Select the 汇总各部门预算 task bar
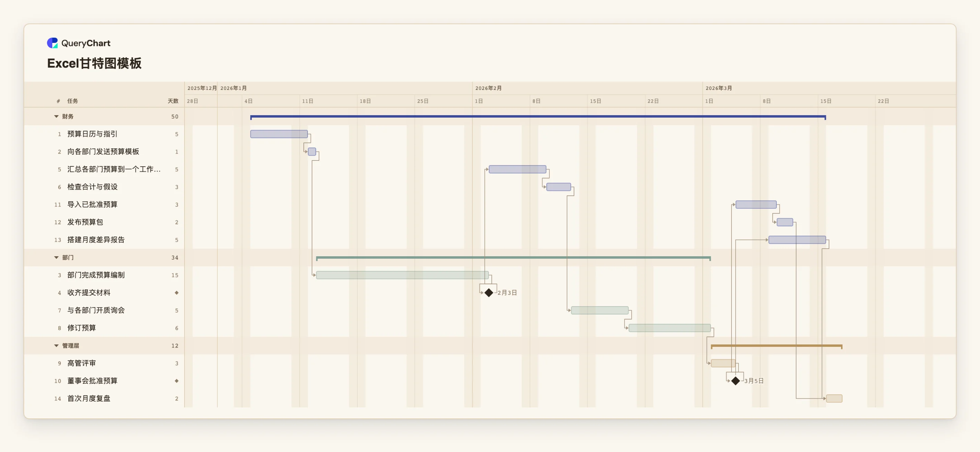 click(x=517, y=169)
